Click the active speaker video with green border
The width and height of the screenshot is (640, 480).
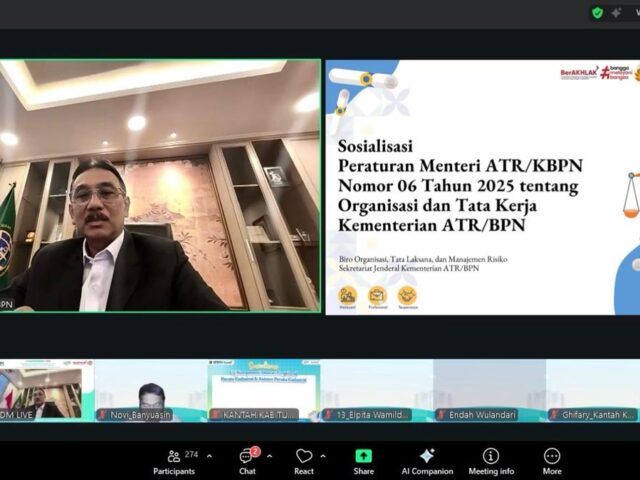(160, 185)
